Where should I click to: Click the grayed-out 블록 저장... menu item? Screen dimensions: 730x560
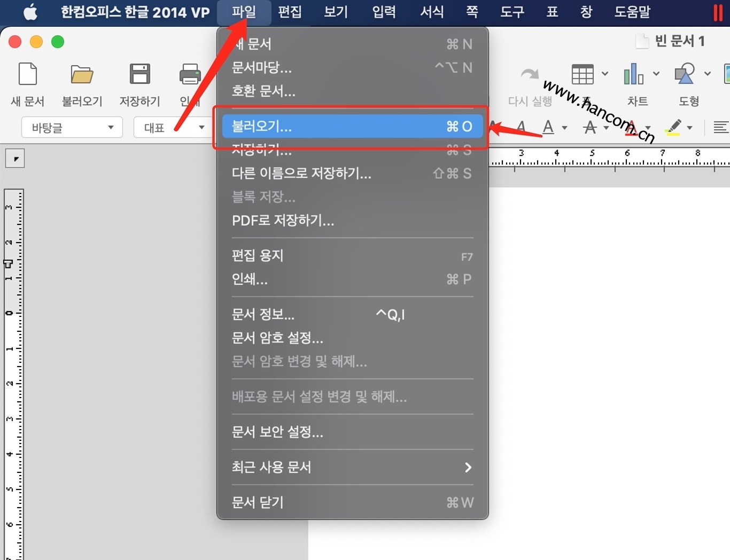(x=353, y=197)
